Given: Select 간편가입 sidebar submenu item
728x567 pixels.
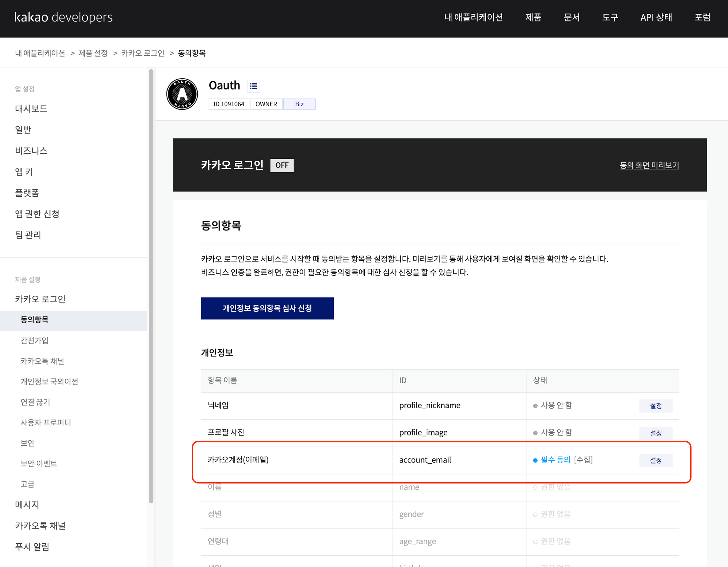Looking at the screenshot, I should [x=34, y=340].
